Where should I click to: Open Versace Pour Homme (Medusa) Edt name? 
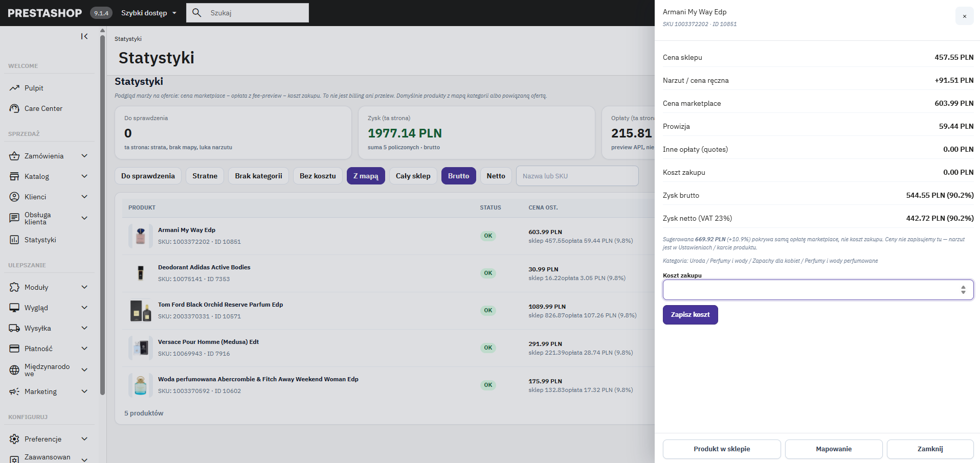[208, 342]
